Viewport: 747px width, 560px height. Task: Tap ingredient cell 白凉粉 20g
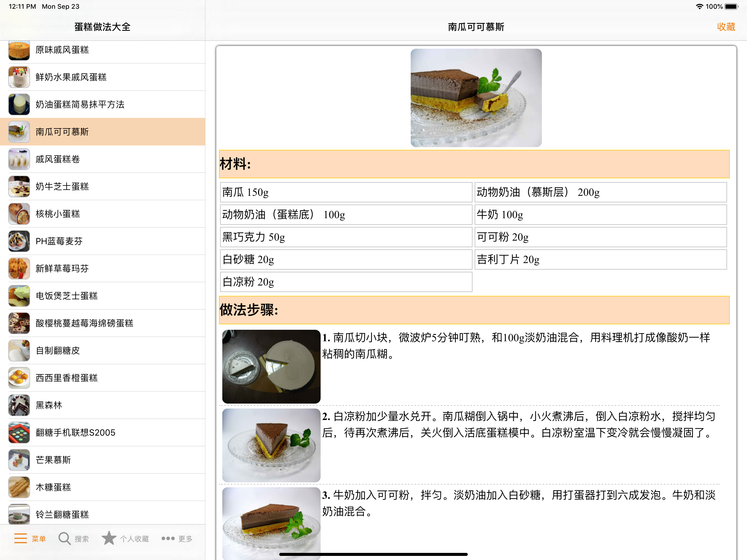[346, 282]
